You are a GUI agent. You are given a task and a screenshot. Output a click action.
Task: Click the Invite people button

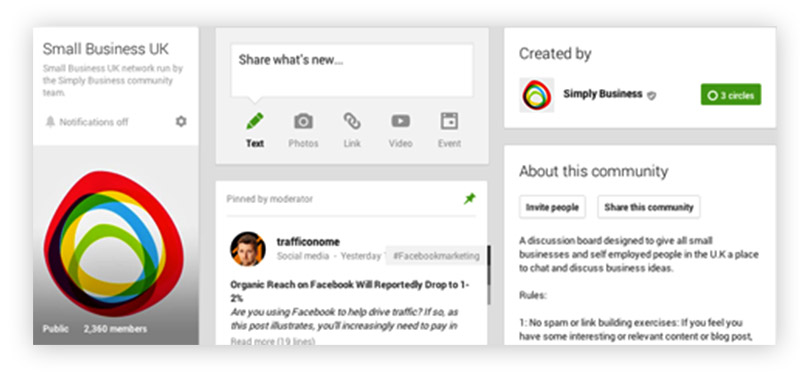point(552,207)
